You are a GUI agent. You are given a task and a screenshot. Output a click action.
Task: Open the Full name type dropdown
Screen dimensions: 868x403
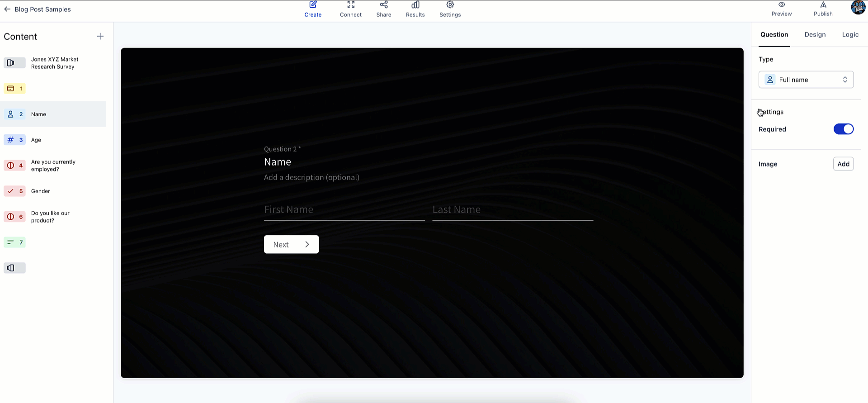tap(806, 80)
